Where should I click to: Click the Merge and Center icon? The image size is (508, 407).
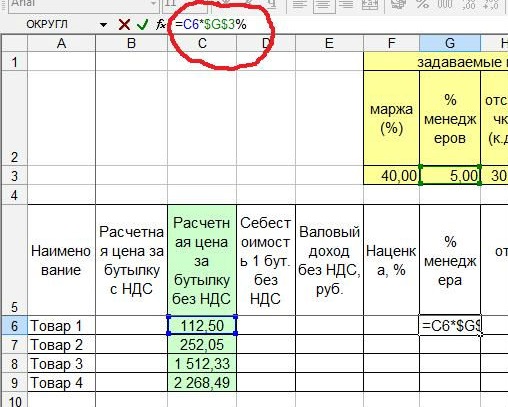[x=369, y=5]
